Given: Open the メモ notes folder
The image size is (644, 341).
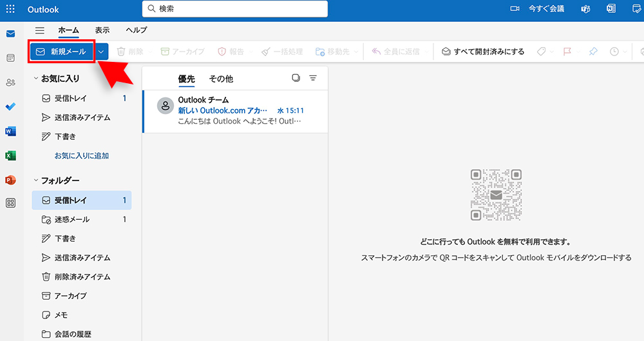Looking at the screenshot, I should [x=82, y=315].
